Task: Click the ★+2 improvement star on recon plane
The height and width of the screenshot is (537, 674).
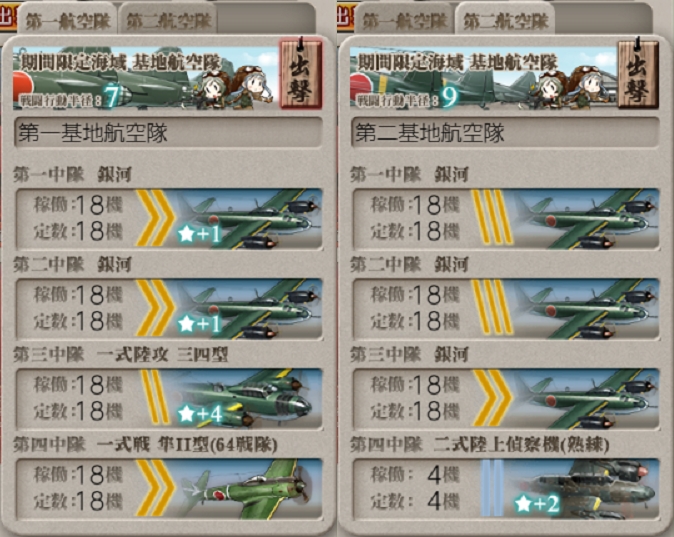Action: coord(537,503)
